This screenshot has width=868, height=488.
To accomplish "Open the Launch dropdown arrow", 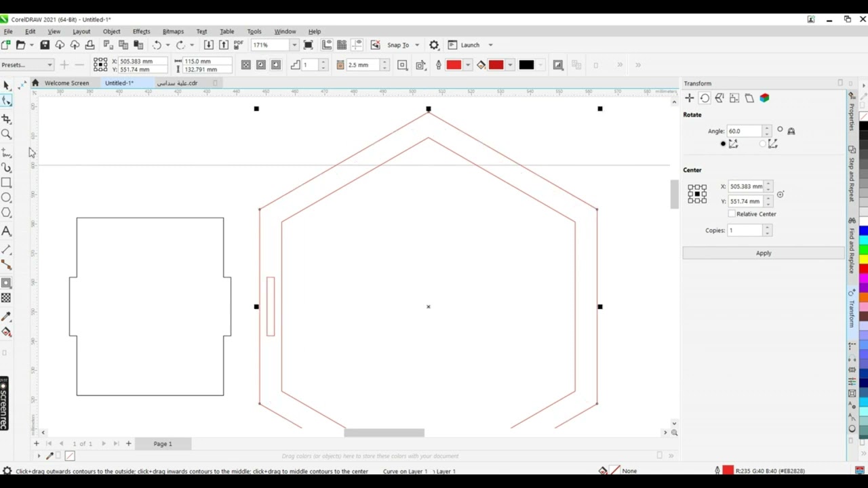I will (x=490, y=45).
